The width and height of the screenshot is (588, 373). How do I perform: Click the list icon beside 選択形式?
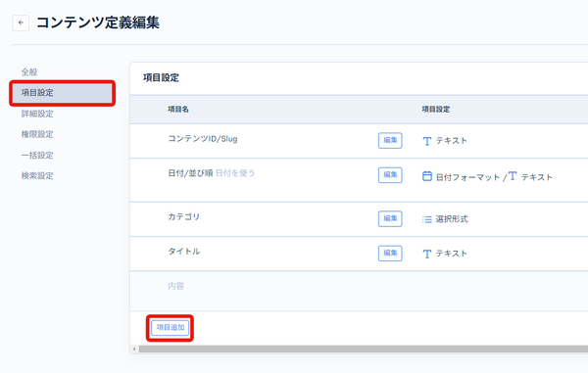click(x=426, y=219)
